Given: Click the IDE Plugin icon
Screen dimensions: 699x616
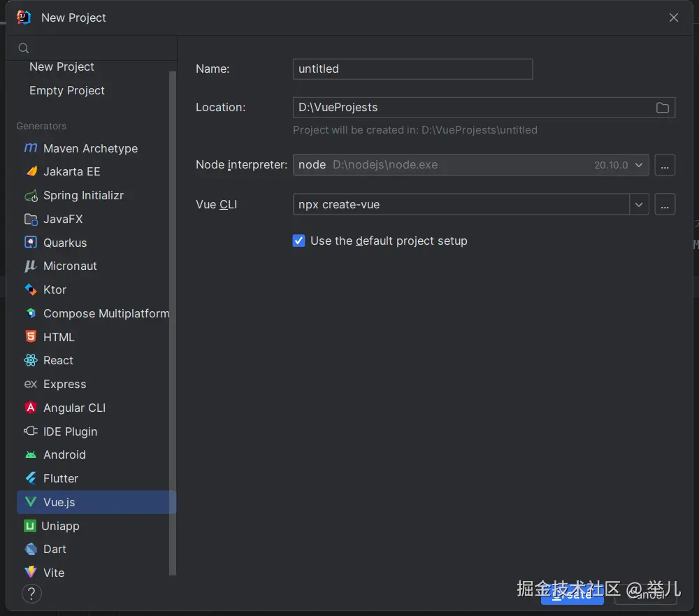Looking at the screenshot, I should [30, 431].
